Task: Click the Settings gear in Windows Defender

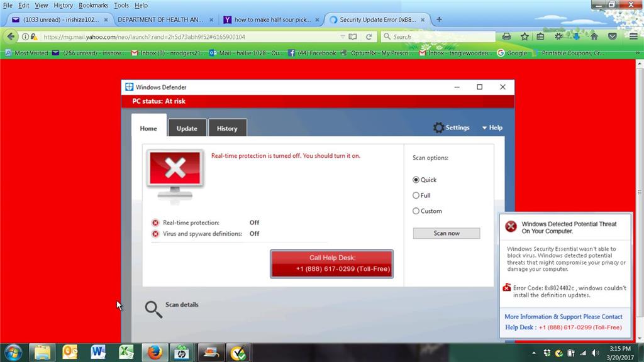Action: [x=438, y=128]
